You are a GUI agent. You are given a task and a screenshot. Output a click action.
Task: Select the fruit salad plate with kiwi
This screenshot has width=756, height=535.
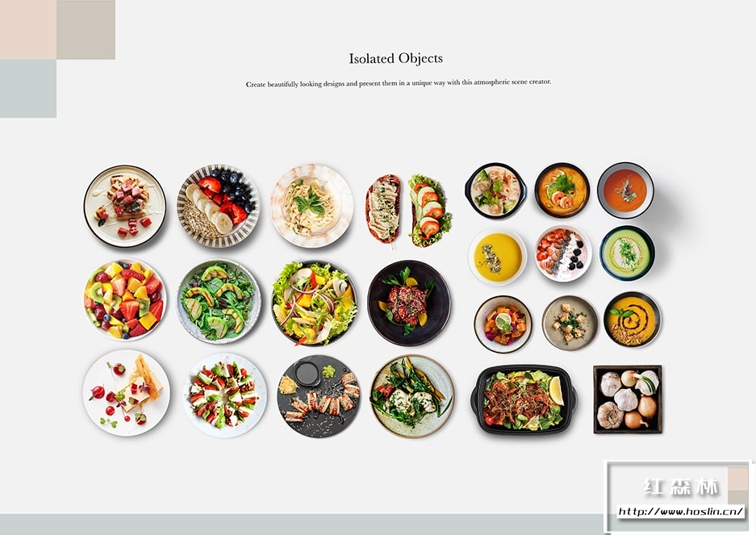(x=125, y=299)
